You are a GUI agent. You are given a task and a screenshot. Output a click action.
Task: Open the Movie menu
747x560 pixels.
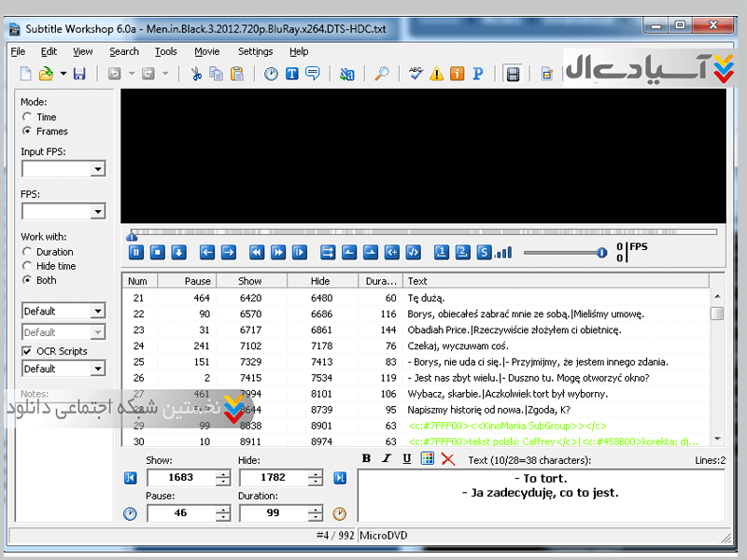tap(206, 51)
